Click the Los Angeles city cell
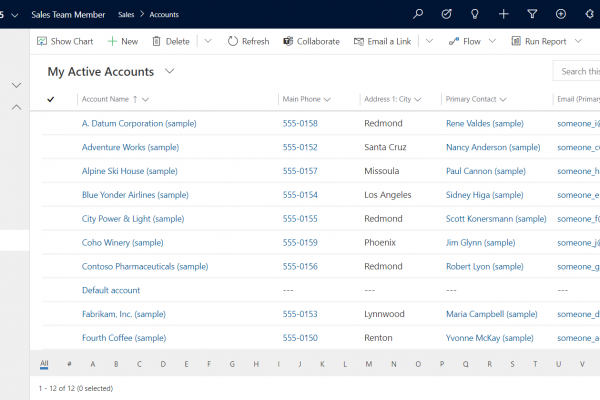 click(388, 195)
